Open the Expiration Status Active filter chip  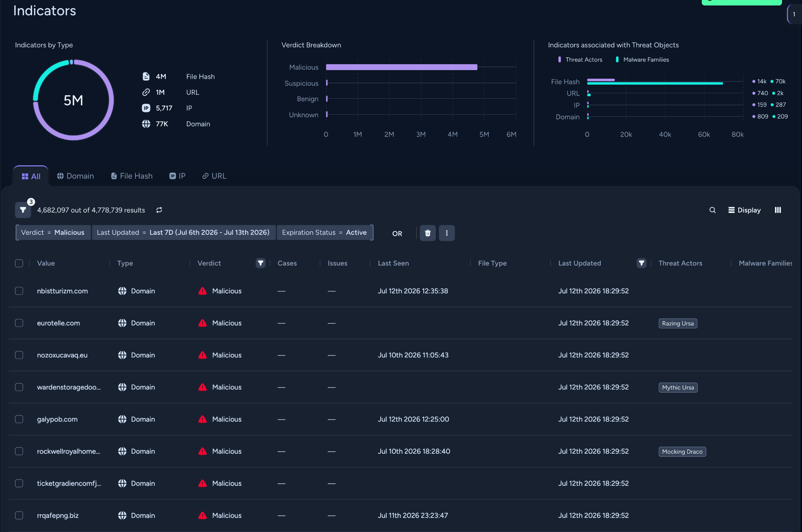click(324, 233)
